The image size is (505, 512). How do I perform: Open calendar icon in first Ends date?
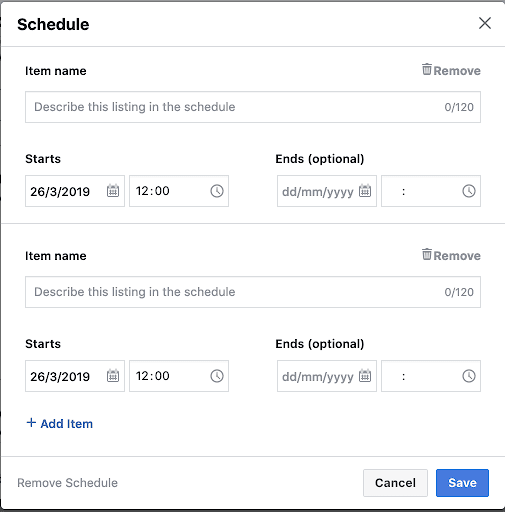(365, 191)
